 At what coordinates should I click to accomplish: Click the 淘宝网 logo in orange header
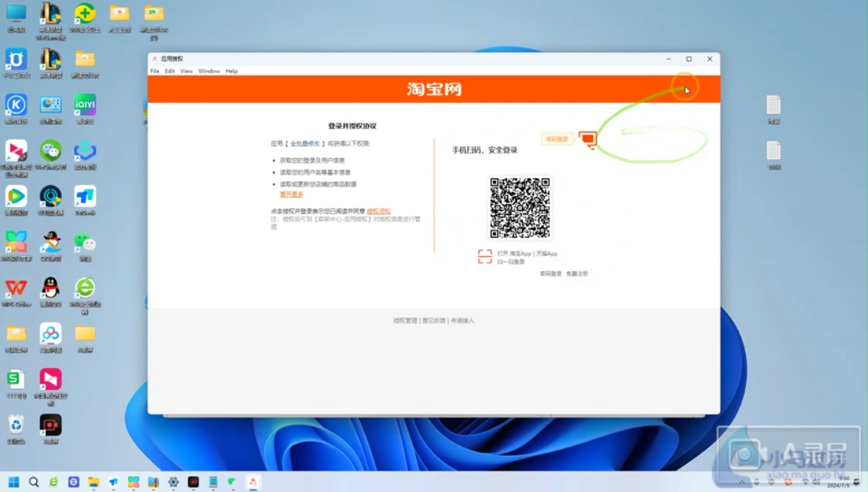tap(434, 89)
